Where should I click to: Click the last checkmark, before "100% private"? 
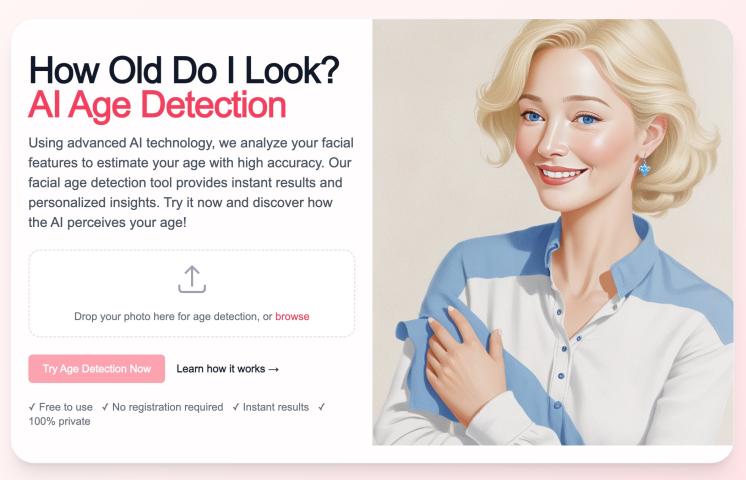322,407
